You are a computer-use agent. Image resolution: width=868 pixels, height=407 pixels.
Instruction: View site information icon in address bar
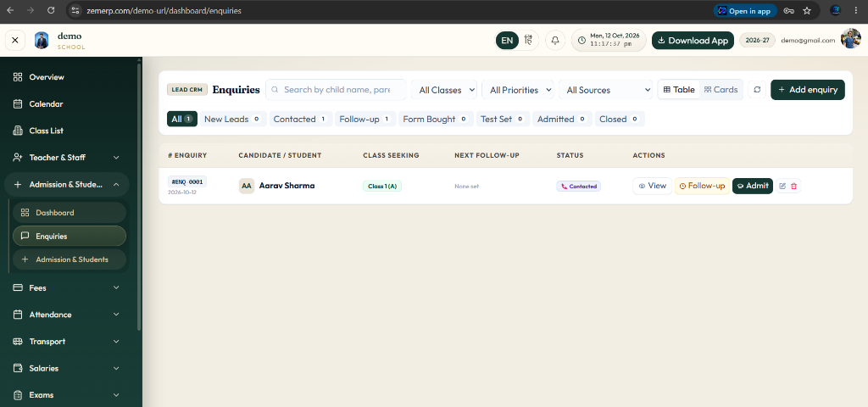pyautogui.click(x=75, y=10)
